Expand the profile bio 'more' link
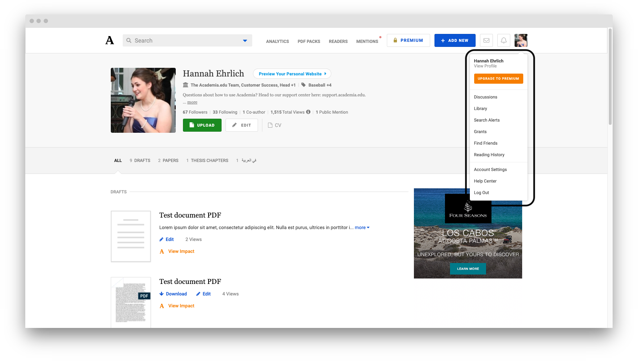The width and height of the screenshot is (638, 364). pyautogui.click(x=192, y=102)
